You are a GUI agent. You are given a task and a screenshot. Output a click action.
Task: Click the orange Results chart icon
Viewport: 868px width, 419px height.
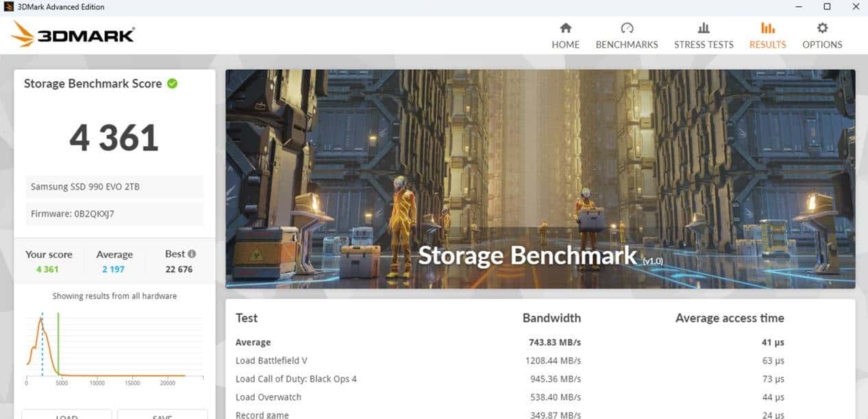(x=767, y=28)
